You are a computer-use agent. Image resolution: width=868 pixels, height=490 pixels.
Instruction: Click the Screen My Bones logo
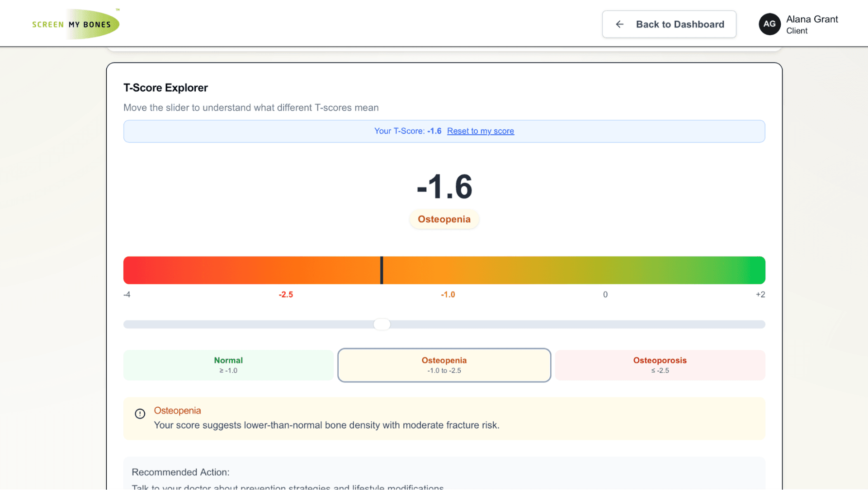click(75, 23)
